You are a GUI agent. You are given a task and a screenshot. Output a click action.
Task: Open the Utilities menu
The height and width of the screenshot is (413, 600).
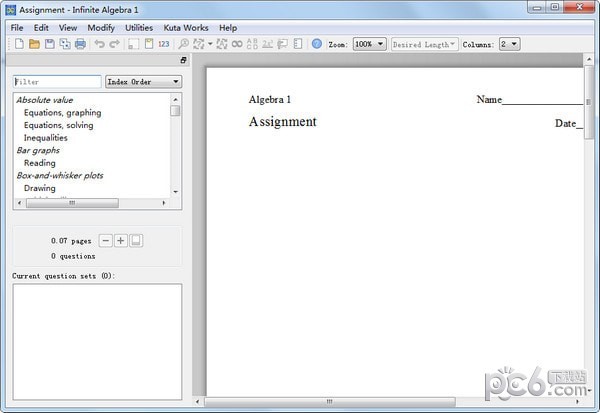(x=139, y=28)
